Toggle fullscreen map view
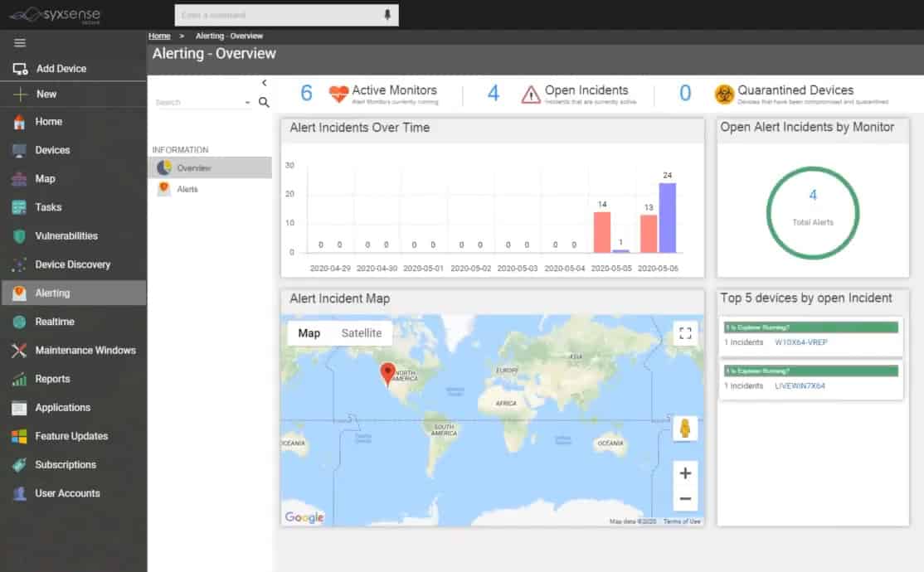 pos(685,333)
